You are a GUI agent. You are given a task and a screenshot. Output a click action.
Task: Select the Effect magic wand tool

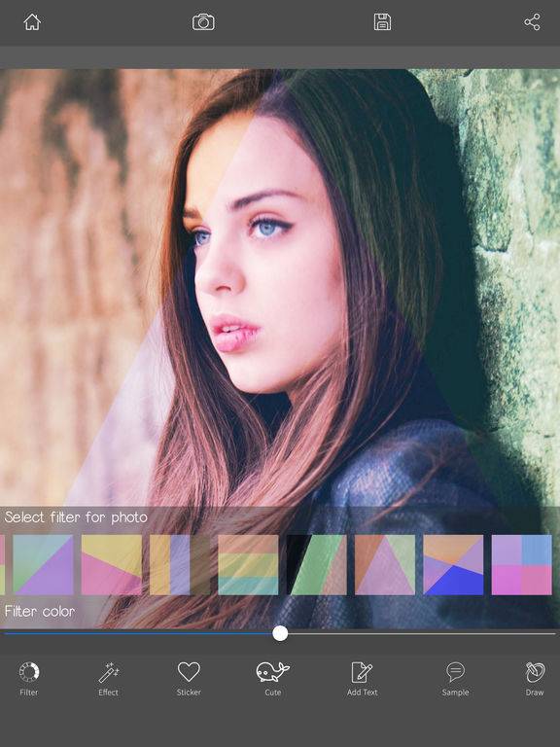109,679
